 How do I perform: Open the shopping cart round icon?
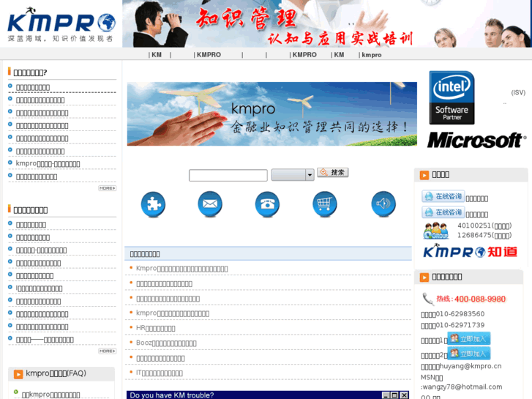[325, 204]
